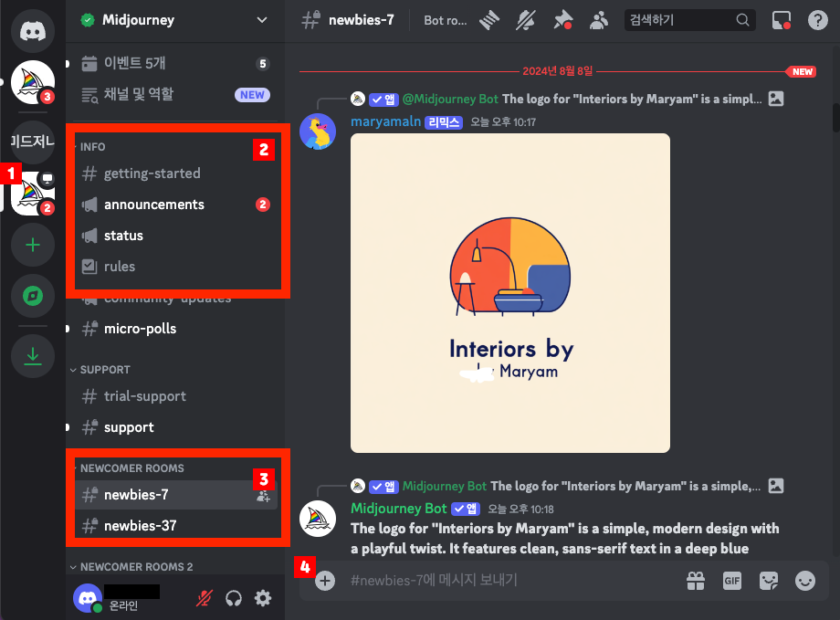This screenshot has width=840, height=620.
Task: Open micro-polls channel
Action: [175, 329]
